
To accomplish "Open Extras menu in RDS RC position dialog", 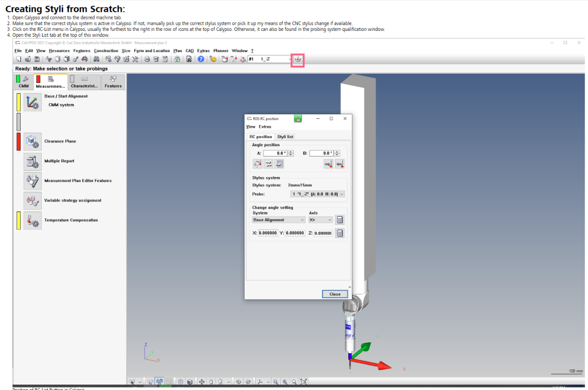I will [x=265, y=127].
